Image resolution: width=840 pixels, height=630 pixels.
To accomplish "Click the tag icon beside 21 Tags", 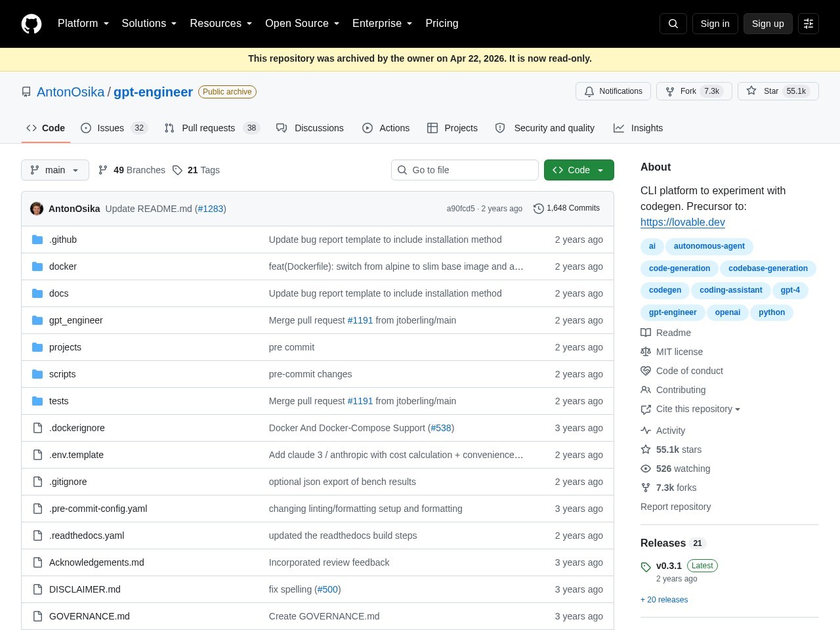I will pyautogui.click(x=177, y=170).
